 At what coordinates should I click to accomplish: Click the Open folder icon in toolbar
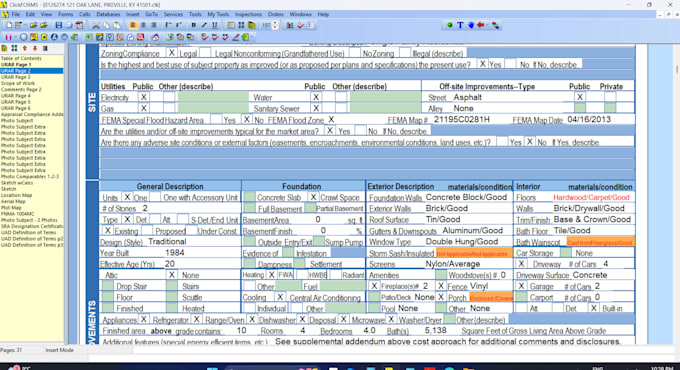(x=33, y=25)
